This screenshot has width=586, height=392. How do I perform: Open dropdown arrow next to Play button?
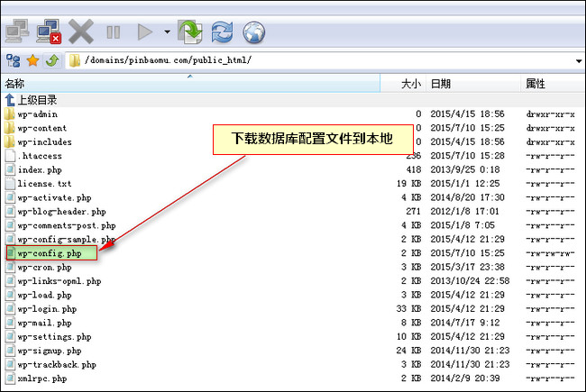[167, 32]
